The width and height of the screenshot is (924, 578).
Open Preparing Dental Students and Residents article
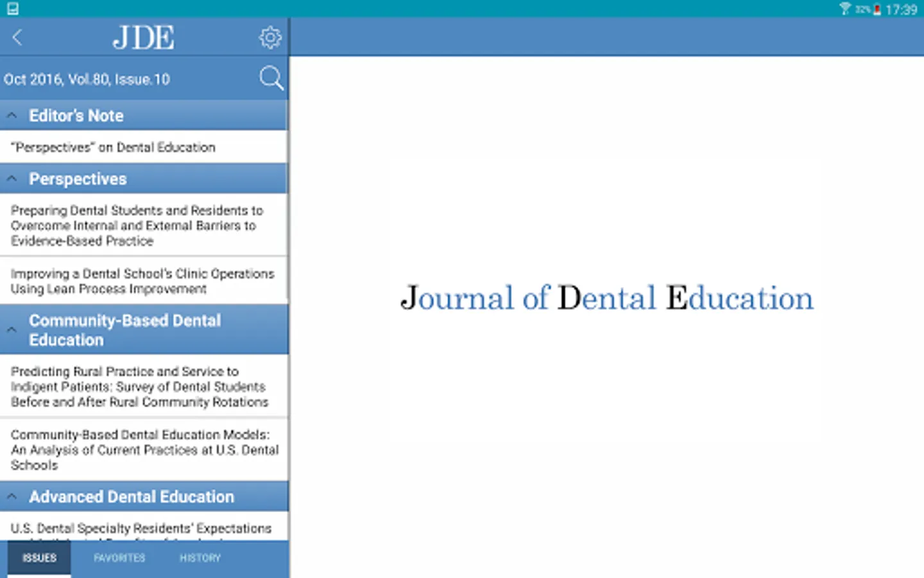point(144,225)
